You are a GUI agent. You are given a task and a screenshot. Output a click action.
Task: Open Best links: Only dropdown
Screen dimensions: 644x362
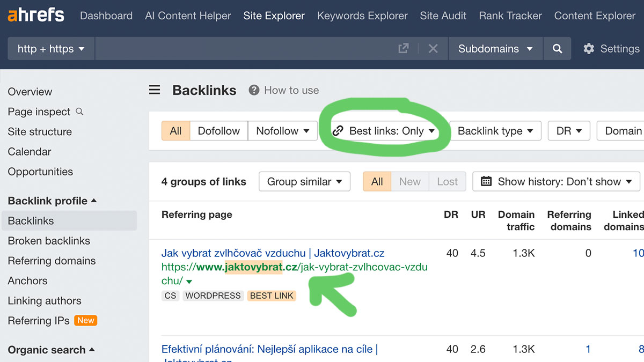tap(383, 131)
